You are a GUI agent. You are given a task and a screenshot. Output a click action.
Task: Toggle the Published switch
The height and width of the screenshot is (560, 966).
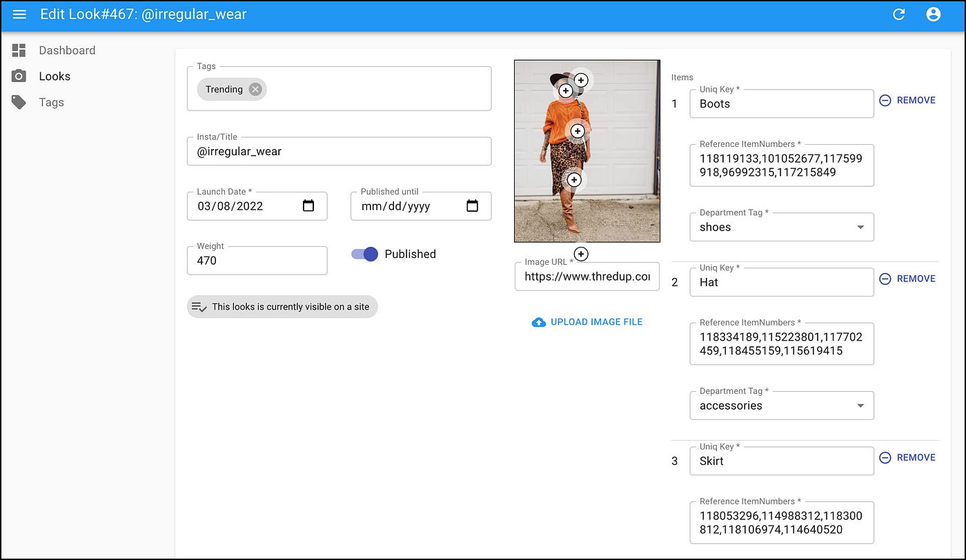(365, 254)
